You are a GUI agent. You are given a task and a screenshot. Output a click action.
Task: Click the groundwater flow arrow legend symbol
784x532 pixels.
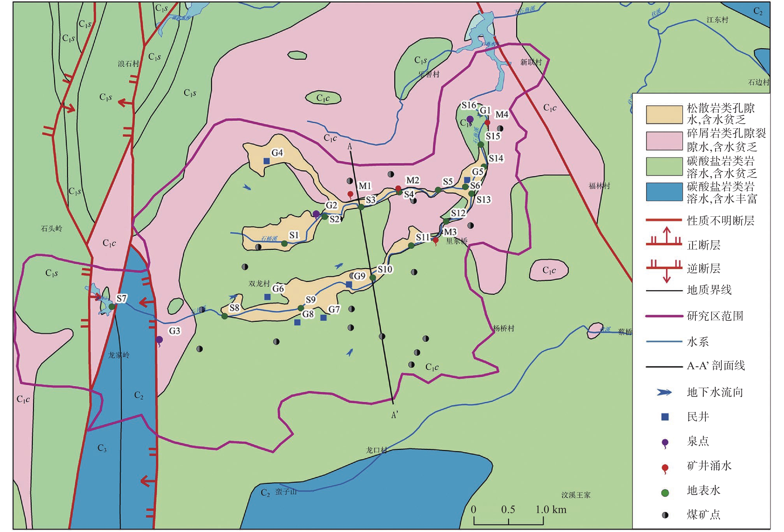pos(664,392)
